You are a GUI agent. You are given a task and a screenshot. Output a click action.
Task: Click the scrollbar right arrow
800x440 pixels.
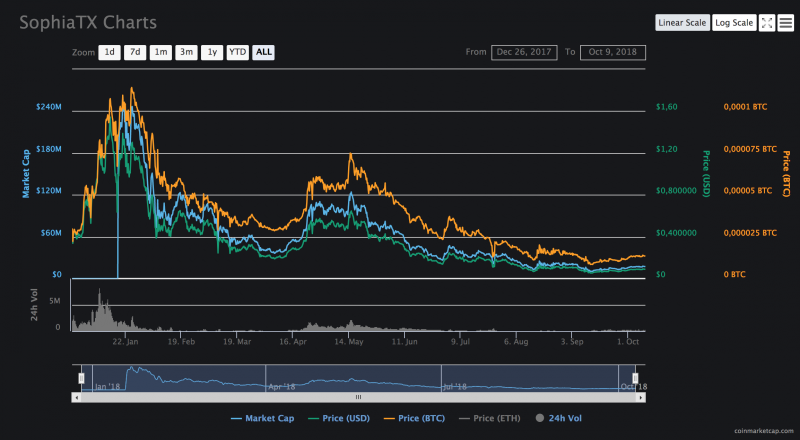640,397
